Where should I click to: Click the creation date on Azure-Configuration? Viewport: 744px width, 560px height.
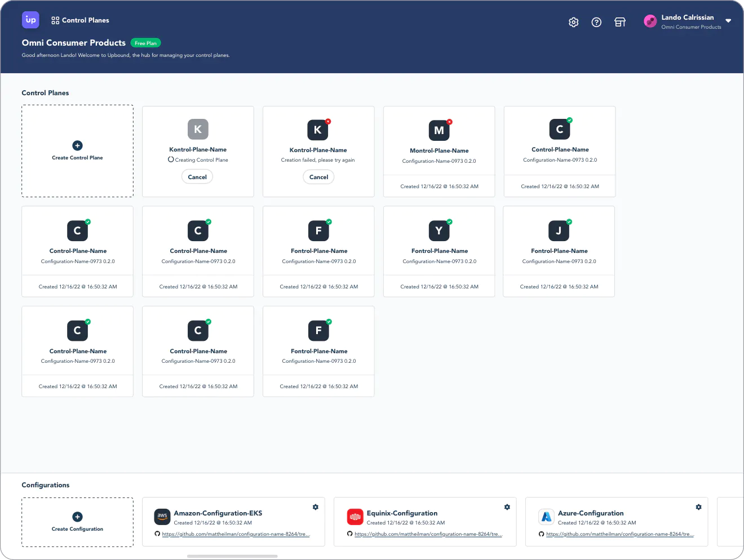click(597, 523)
